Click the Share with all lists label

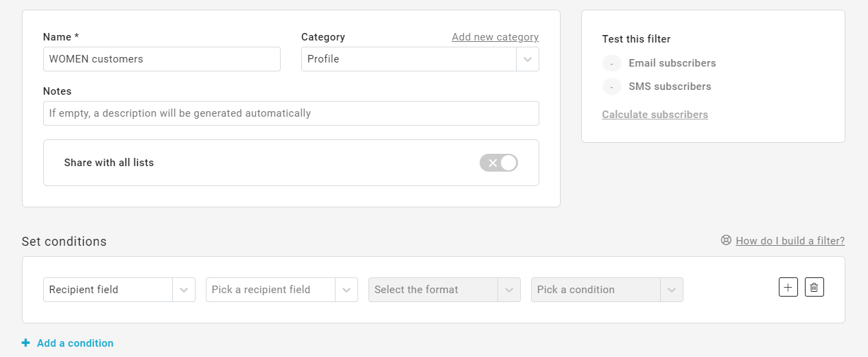pos(109,163)
